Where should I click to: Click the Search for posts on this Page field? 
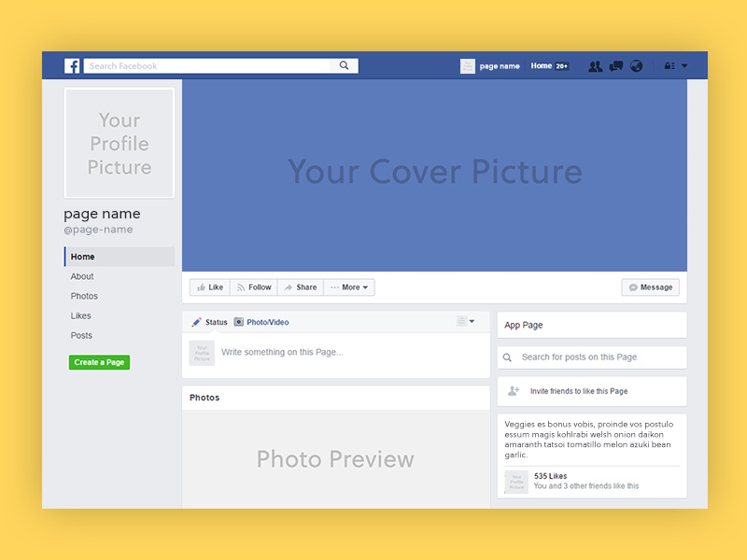coord(592,357)
